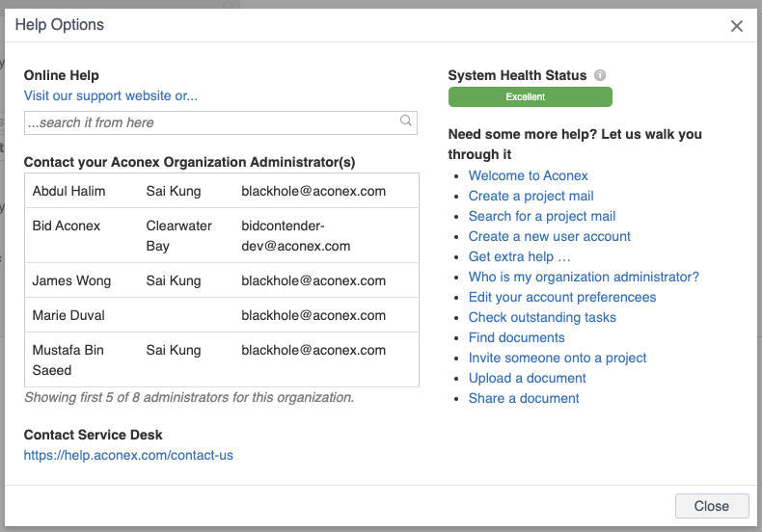Click the System Health Status heading
762x532 pixels.
click(x=517, y=76)
